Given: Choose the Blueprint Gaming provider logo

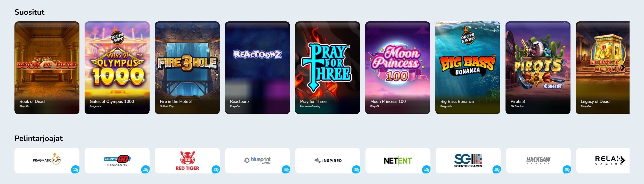Looking at the screenshot, I should coord(257,160).
